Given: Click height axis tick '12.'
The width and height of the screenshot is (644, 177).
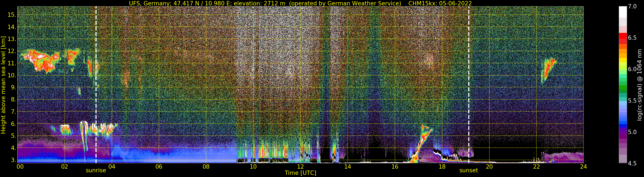Looking at the screenshot, I should click(x=12, y=51).
